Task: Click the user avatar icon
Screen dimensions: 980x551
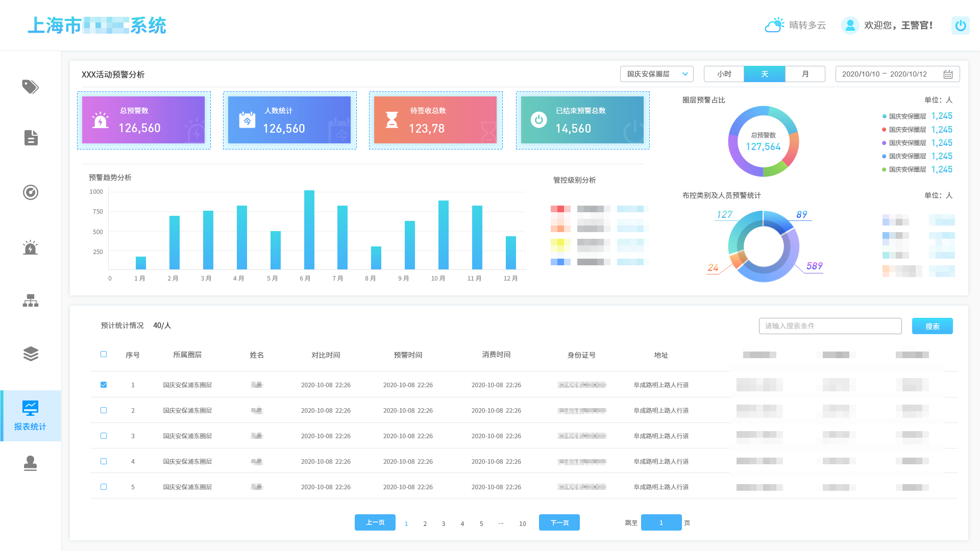Action: pyautogui.click(x=850, y=25)
